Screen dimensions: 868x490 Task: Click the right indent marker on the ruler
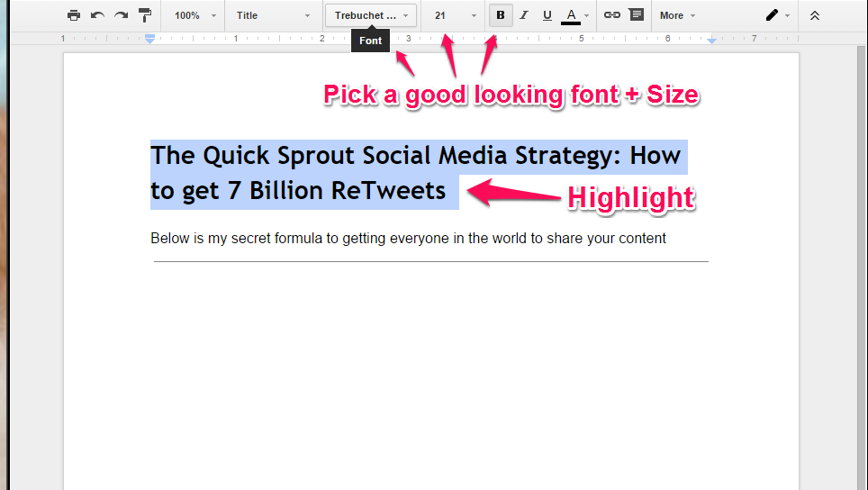(x=712, y=41)
